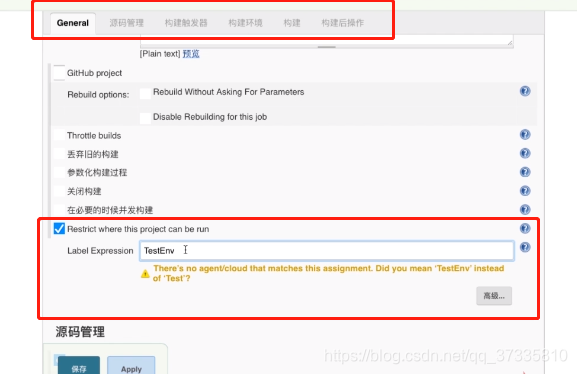Screen dimensions: 577x374
Task: Open help for Rebuild Without Asking For Parameters
Action: click(525, 91)
